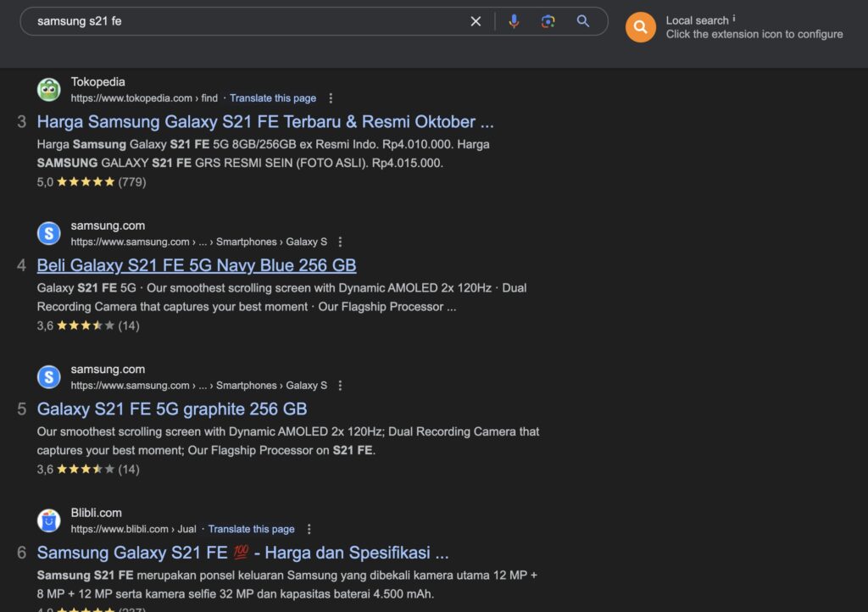Click the Tokopedia favicon
This screenshot has width=868, height=612.
48,90
